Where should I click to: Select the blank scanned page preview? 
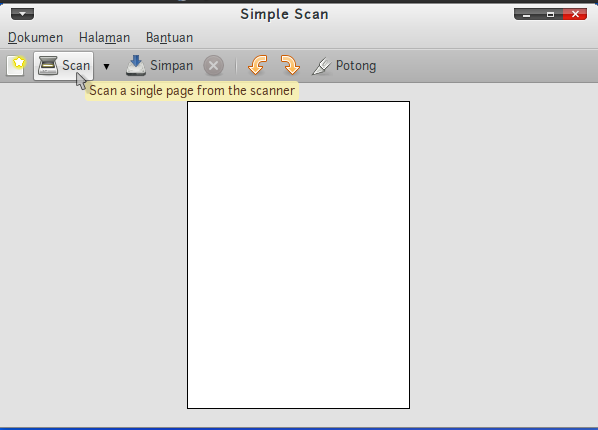pos(299,255)
